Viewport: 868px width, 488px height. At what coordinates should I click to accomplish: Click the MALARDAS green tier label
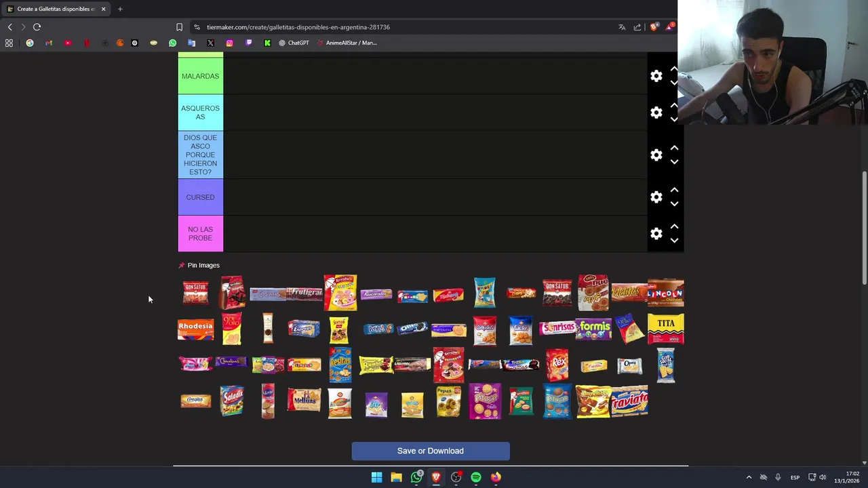click(200, 76)
